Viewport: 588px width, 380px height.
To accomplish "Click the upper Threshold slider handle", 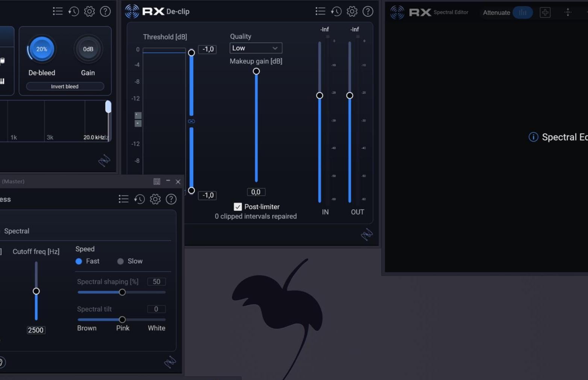I will [191, 53].
